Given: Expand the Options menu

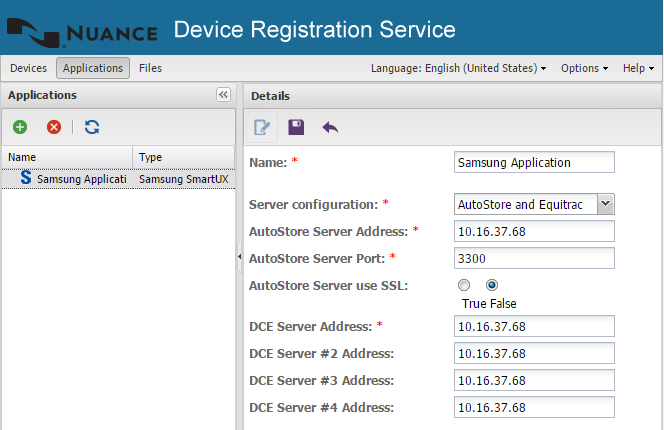Looking at the screenshot, I should [x=584, y=68].
